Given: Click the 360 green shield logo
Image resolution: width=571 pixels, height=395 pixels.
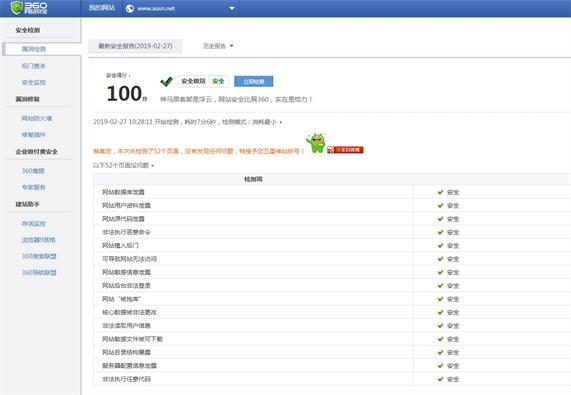Looking at the screenshot, I should tap(17, 7).
